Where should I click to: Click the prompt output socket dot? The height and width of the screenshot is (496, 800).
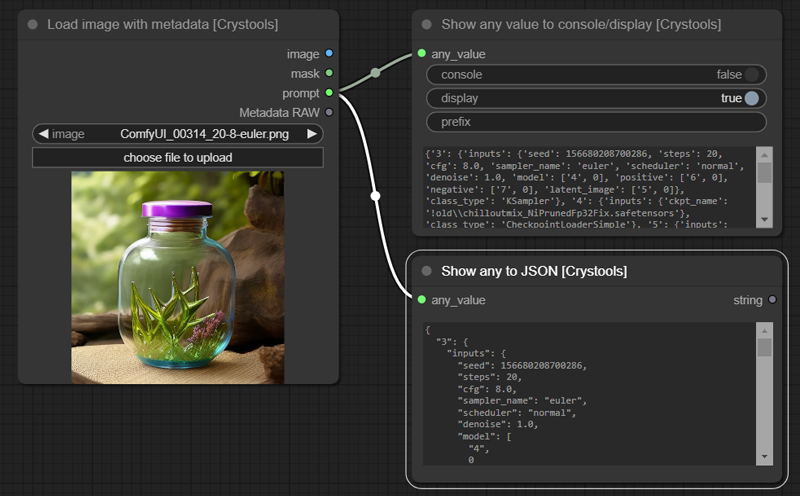pyautogui.click(x=329, y=93)
